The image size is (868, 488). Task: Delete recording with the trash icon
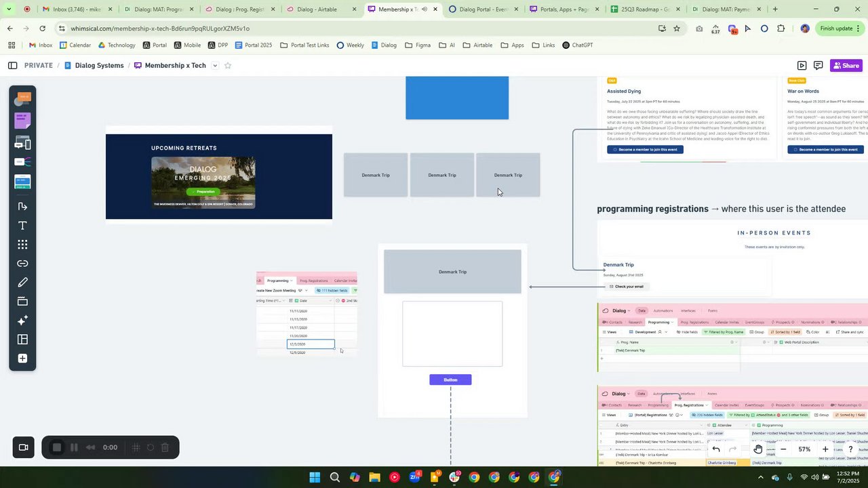[165, 447]
